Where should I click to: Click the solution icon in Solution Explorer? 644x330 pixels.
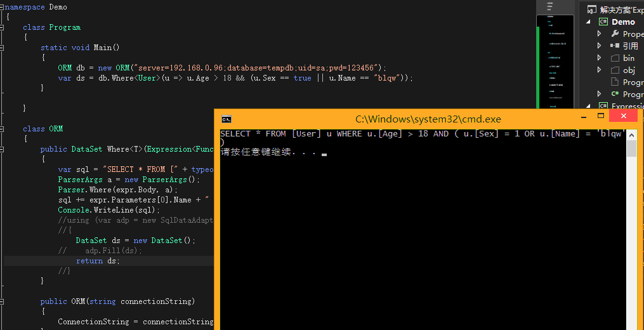click(591, 10)
